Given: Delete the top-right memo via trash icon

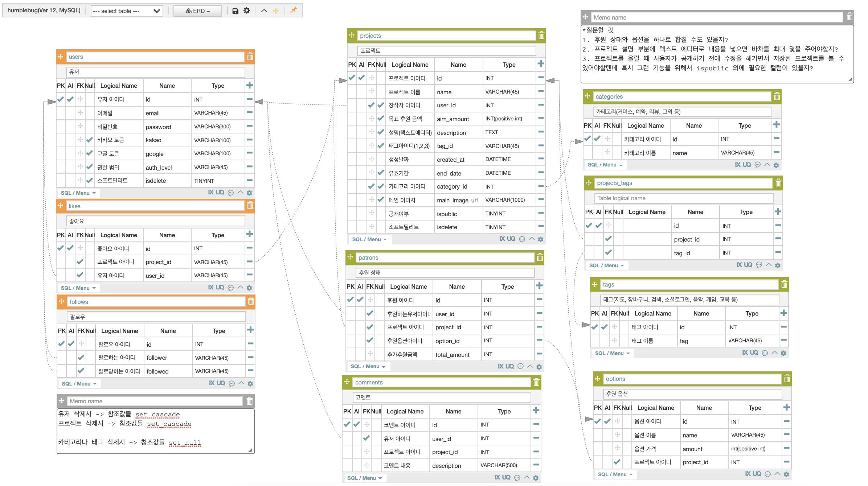Looking at the screenshot, I should point(849,17).
